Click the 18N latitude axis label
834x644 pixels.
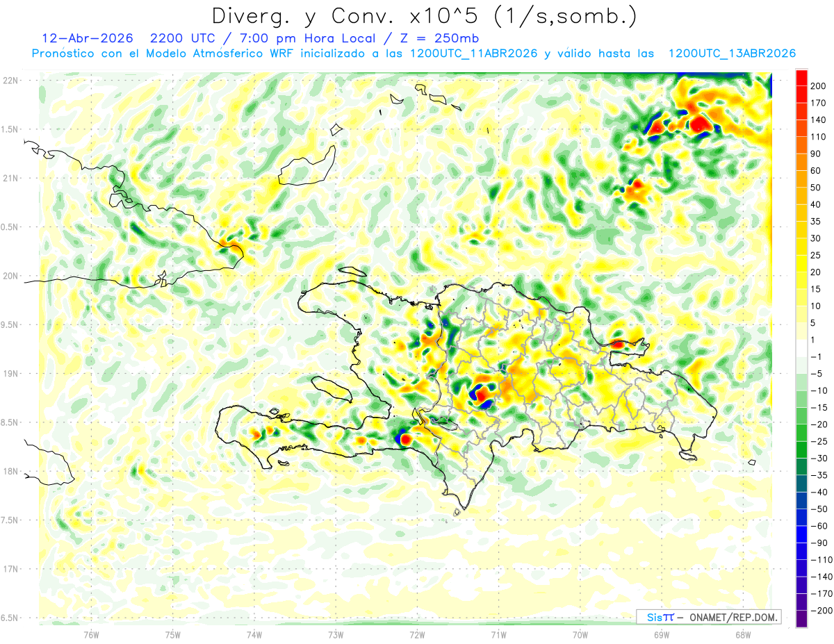click(10, 471)
